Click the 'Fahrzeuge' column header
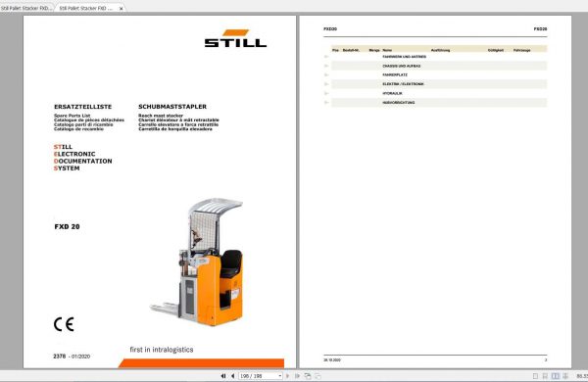Viewport: 588px width, 382px height. pos(521,50)
